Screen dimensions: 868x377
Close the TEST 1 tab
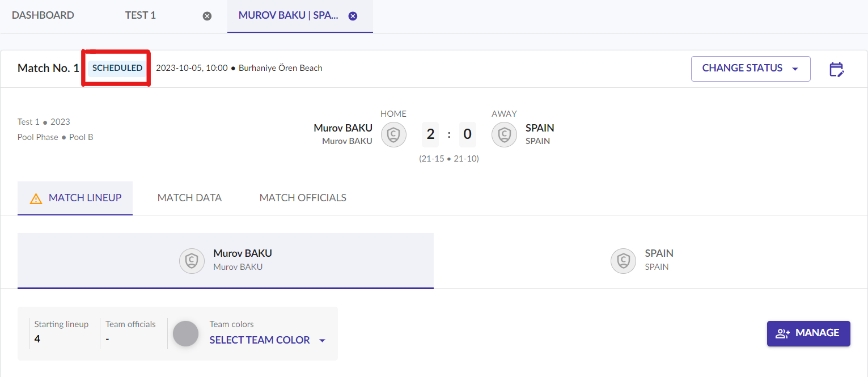point(207,16)
